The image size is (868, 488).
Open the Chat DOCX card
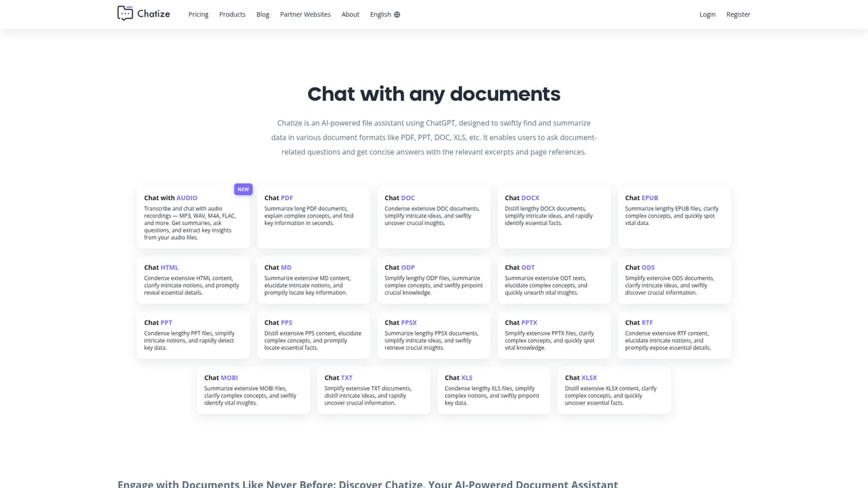tap(554, 218)
